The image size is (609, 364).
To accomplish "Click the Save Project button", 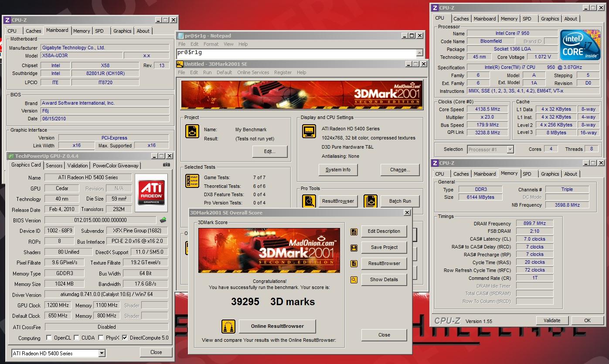I will [x=384, y=247].
